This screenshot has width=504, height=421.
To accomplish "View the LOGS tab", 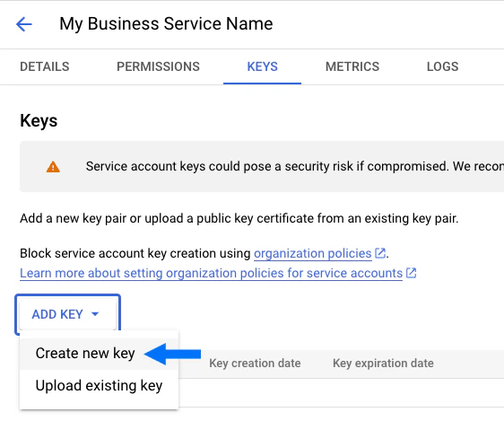I will (x=443, y=66).
